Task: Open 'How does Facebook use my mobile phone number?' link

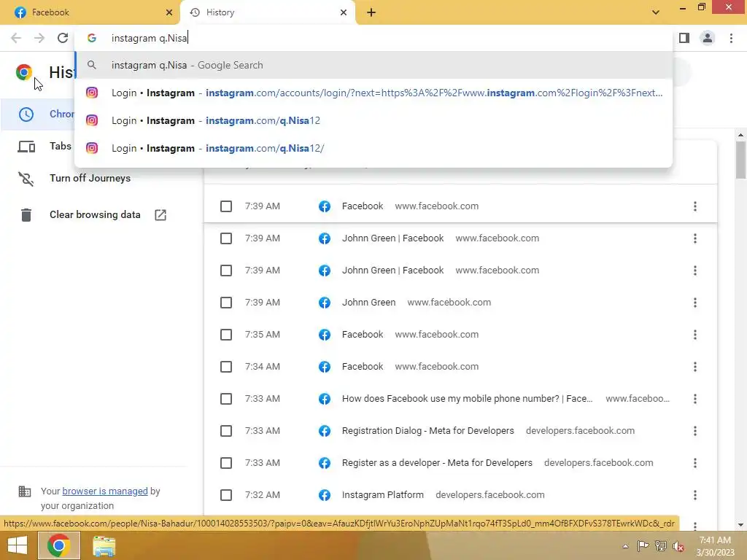Action: [468, 399]
